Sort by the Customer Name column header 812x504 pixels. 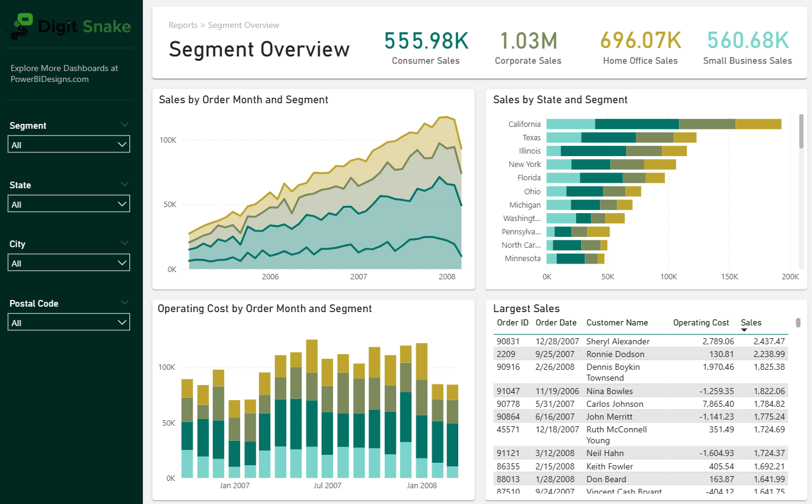click(617, 323)
